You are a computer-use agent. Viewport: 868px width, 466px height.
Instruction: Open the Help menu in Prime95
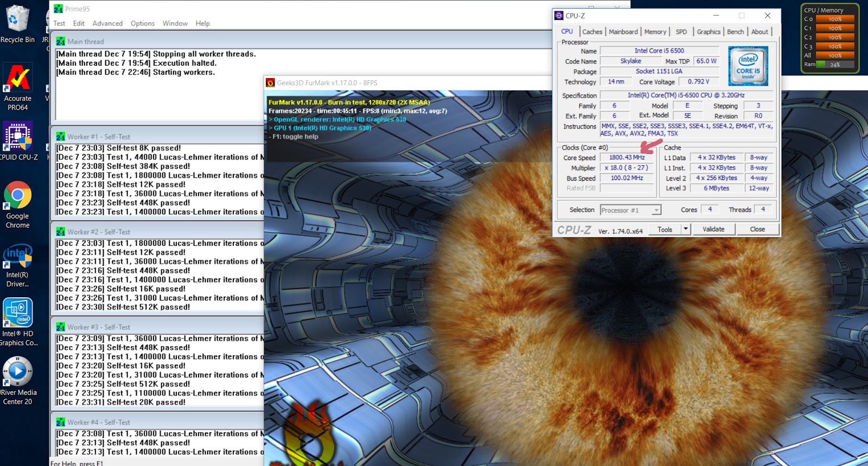(203, 23)
